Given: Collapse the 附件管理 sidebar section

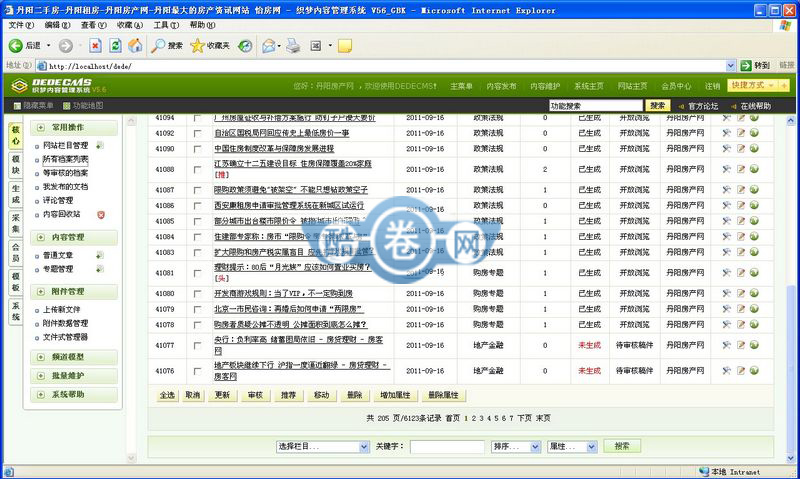Looking at the screenshot, I should [74, 292].
